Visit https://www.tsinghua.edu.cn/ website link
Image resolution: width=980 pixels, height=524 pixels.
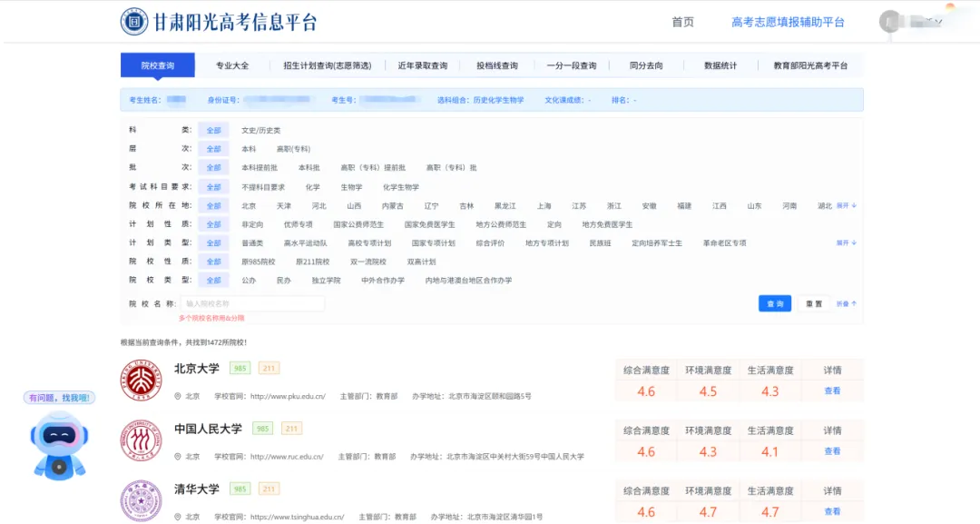[297, 517]
